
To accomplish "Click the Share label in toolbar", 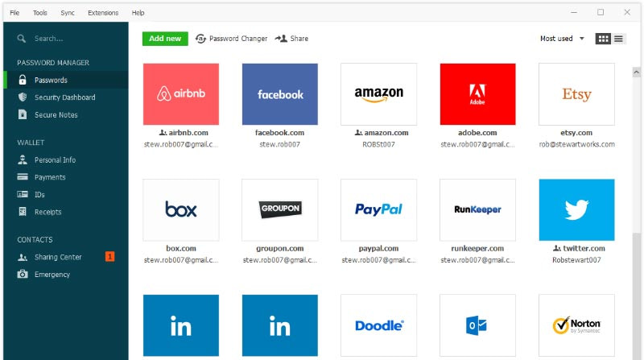I will (x=299, y=39).
